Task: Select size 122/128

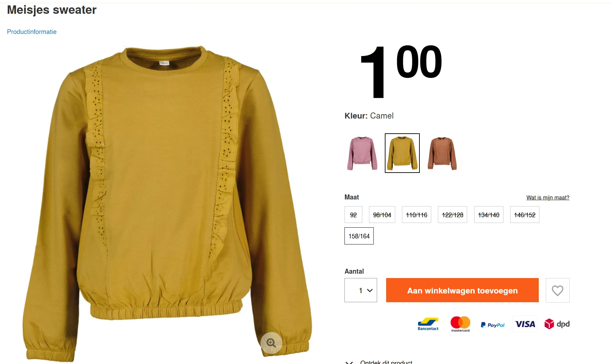Action: click(x=452, y=215)
